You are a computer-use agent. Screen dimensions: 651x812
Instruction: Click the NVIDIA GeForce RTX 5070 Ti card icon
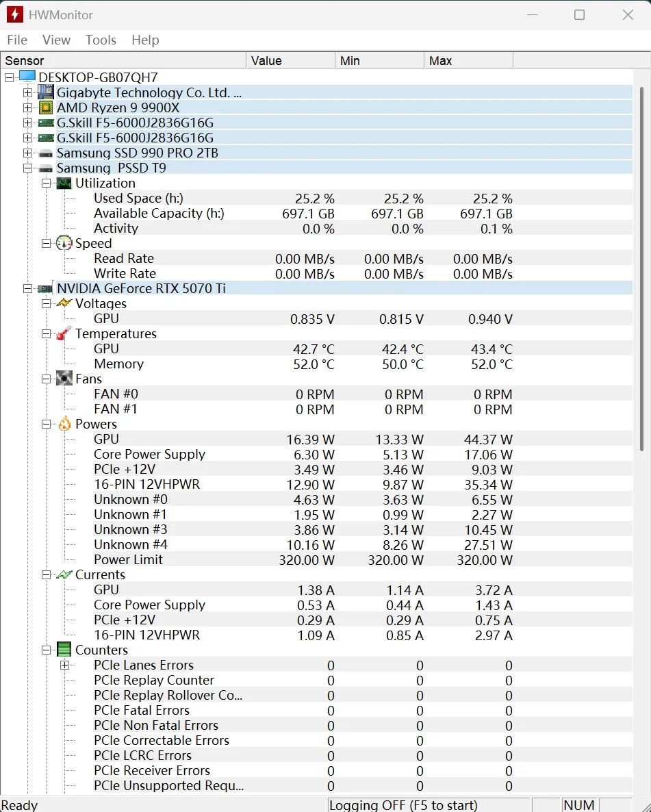click(46, 288)
